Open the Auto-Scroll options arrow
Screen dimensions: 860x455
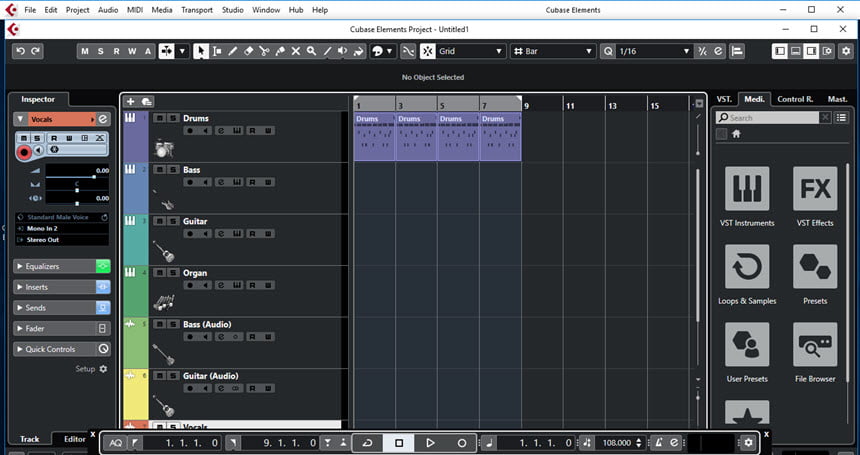click(183, 51)
